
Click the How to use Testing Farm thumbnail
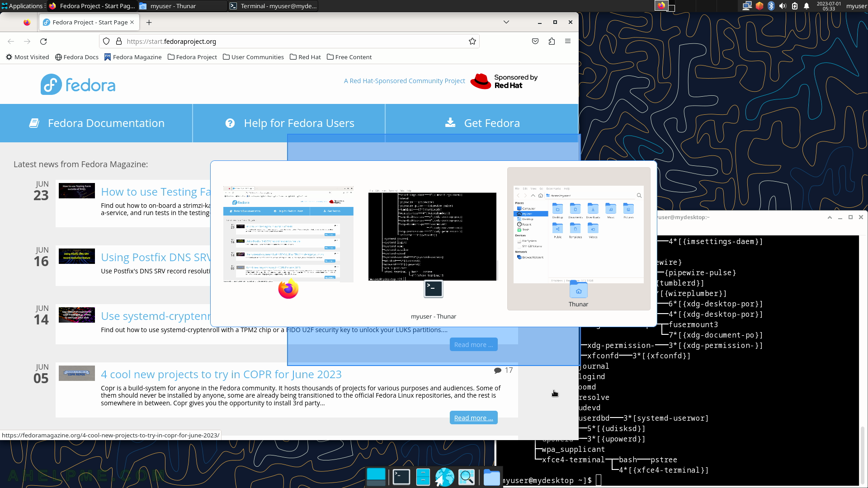coord(77,190)
